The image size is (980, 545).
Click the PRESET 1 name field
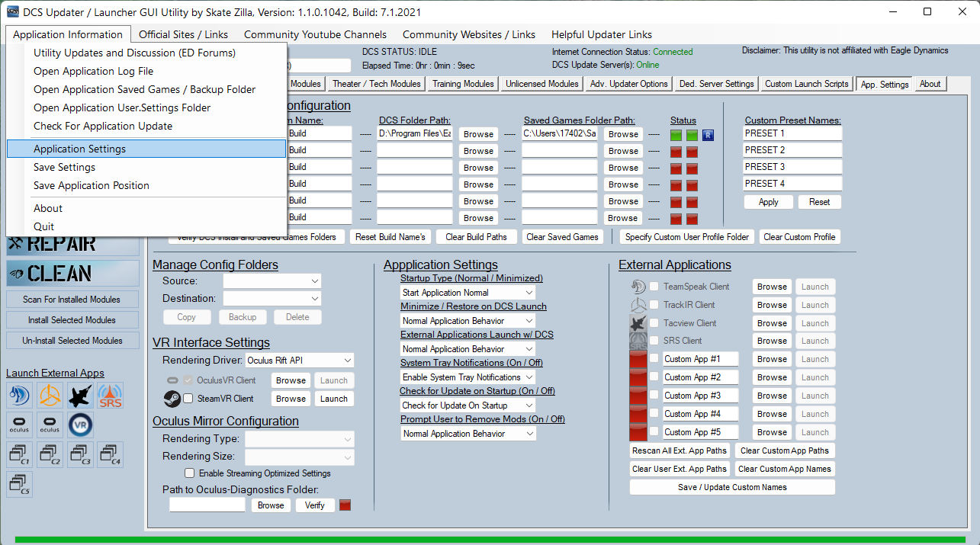click(792, 133)
